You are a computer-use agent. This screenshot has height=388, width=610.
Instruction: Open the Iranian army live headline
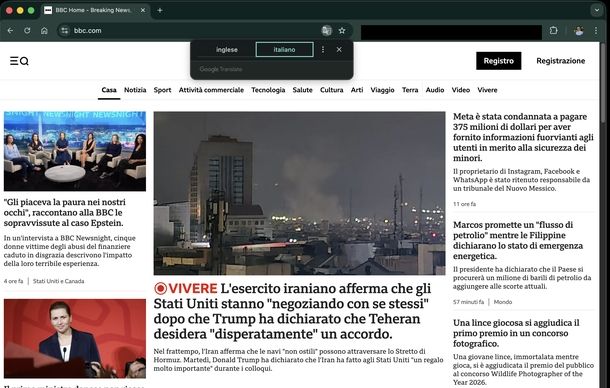[293, 311]
